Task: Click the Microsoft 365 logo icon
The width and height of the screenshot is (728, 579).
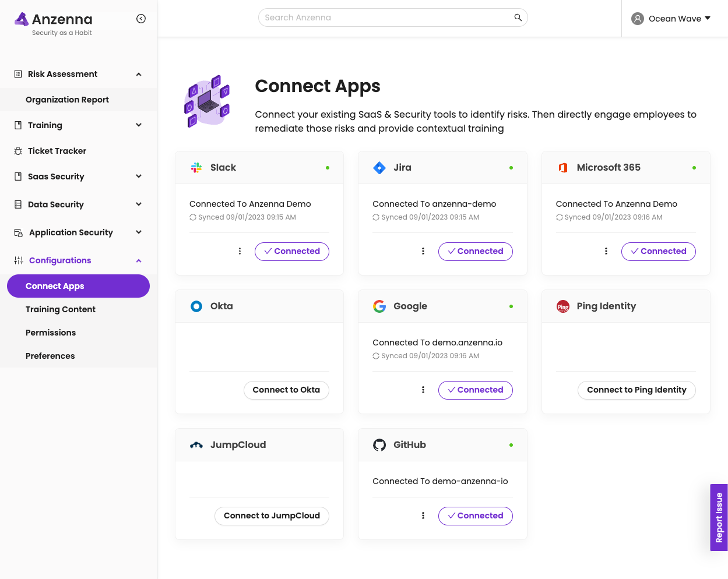Action: click(563, 168)
